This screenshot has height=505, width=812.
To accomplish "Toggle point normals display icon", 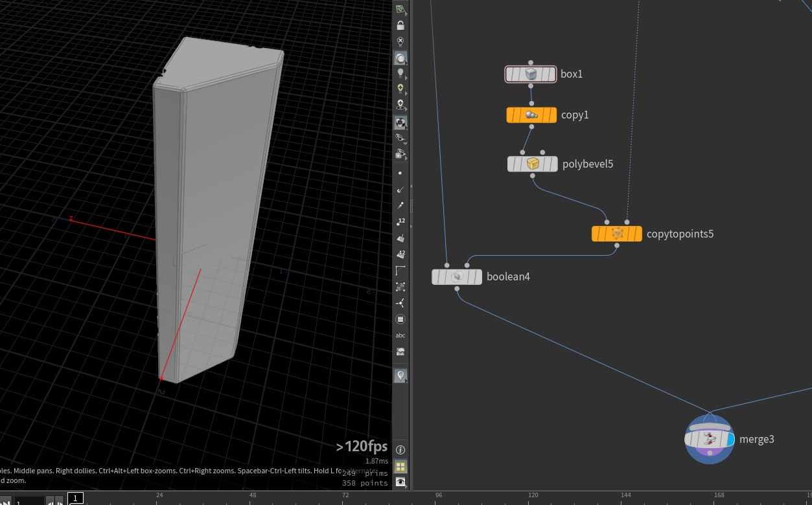I will pyautogui.click(x=400, y=190).
